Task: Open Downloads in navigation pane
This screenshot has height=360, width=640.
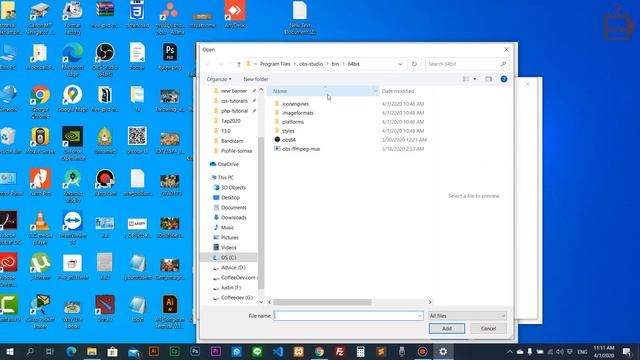Action: coord(233,218)
